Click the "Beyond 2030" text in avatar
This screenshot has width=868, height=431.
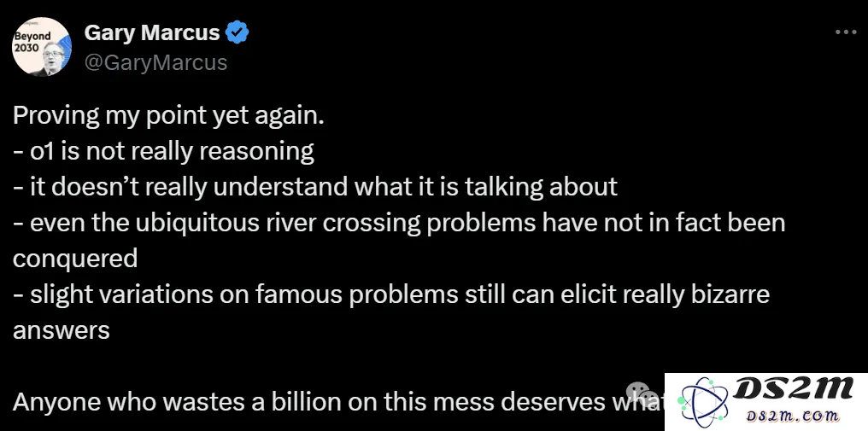[32, 42]
